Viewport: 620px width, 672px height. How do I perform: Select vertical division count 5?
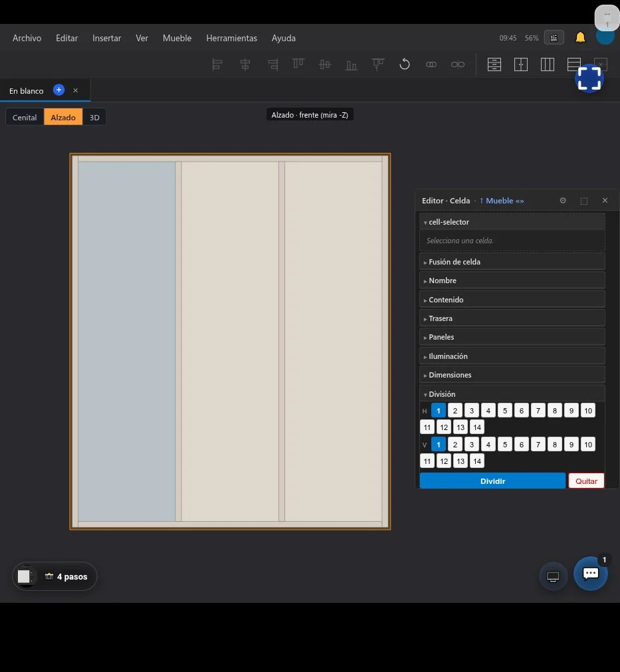pos(505,445)
